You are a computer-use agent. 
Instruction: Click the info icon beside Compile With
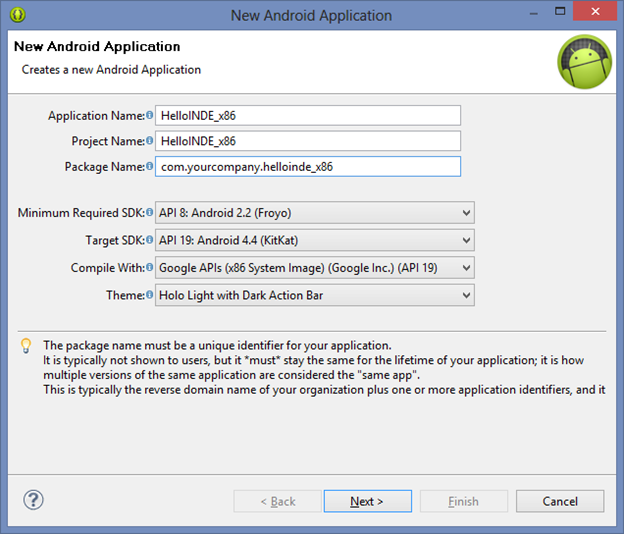[150, 267]
